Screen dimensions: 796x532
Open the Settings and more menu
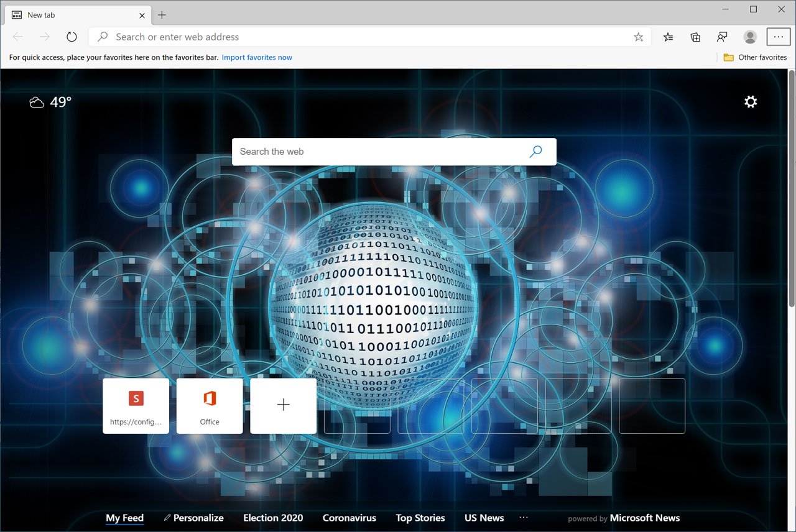(x=778, y=37)
